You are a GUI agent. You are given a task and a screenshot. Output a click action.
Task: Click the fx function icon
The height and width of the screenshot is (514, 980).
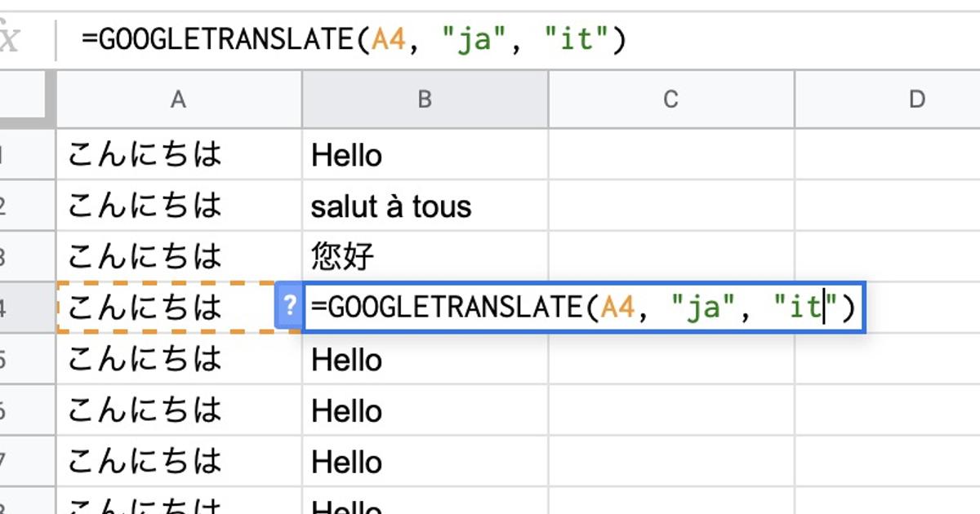[9, 39]
